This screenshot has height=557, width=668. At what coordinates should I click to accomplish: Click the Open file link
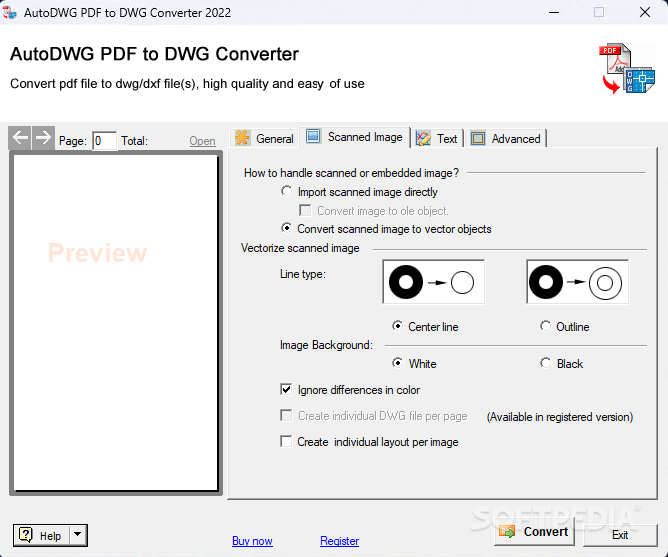[202, 141]
